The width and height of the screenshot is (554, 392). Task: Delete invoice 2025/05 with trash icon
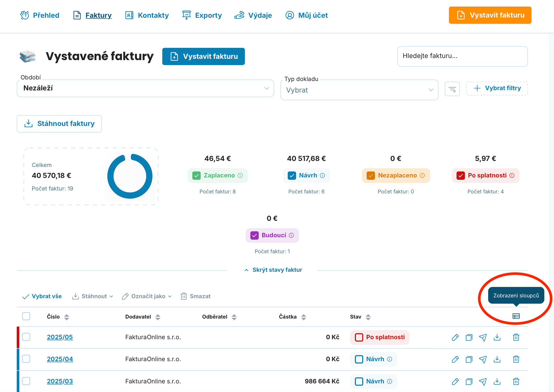pos(516,337)
